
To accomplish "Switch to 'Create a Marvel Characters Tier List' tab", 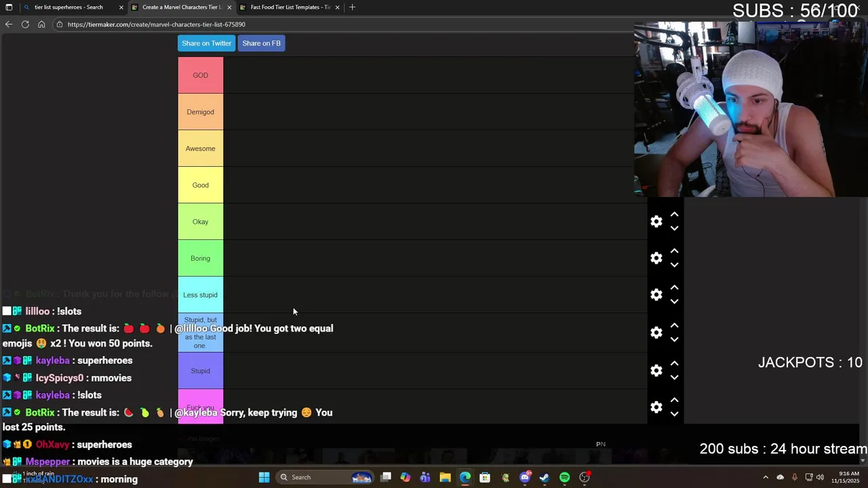I will tap(181, 7).
